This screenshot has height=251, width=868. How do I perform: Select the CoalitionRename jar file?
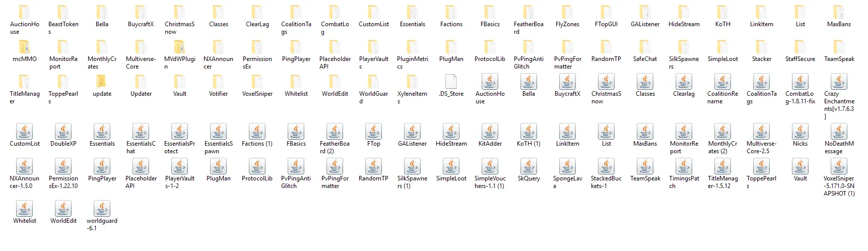722,89
